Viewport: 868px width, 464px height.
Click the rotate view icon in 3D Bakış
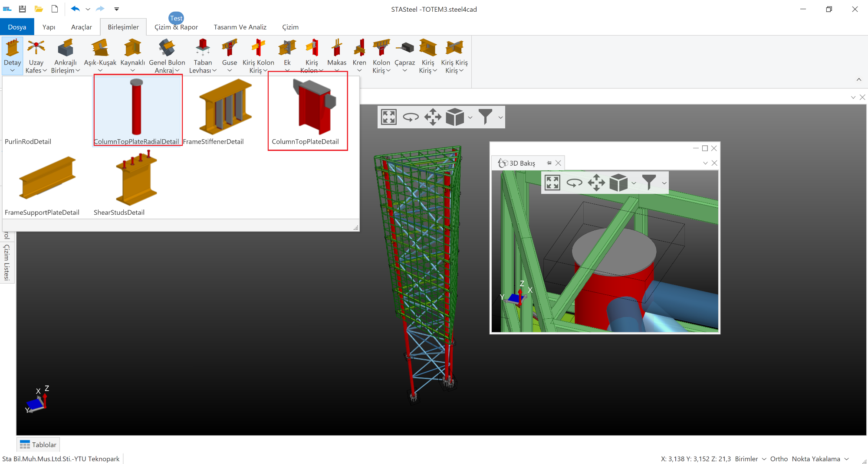(574, 183)
